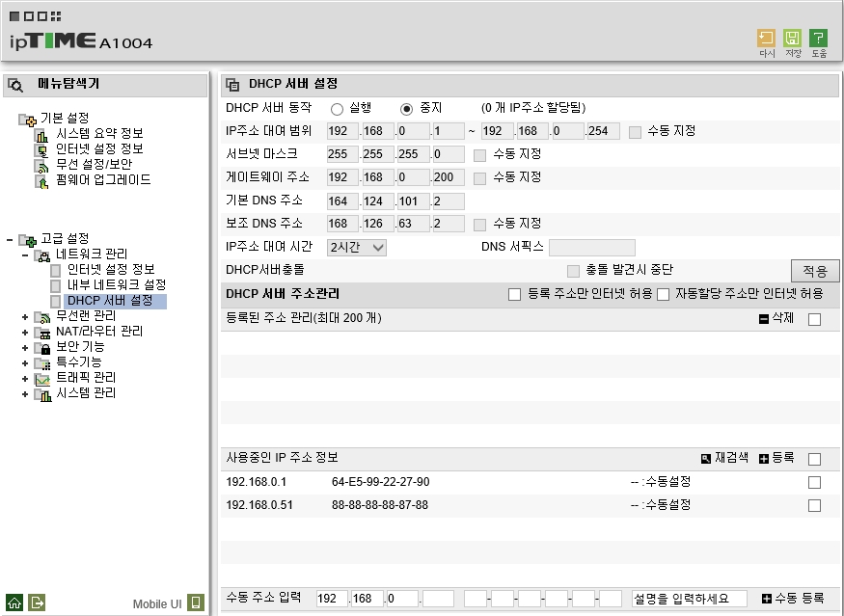This screenshot has width=844, height=616.
Task: Open 펌웨어 업그레이드 icon
Action: point(41,182)
